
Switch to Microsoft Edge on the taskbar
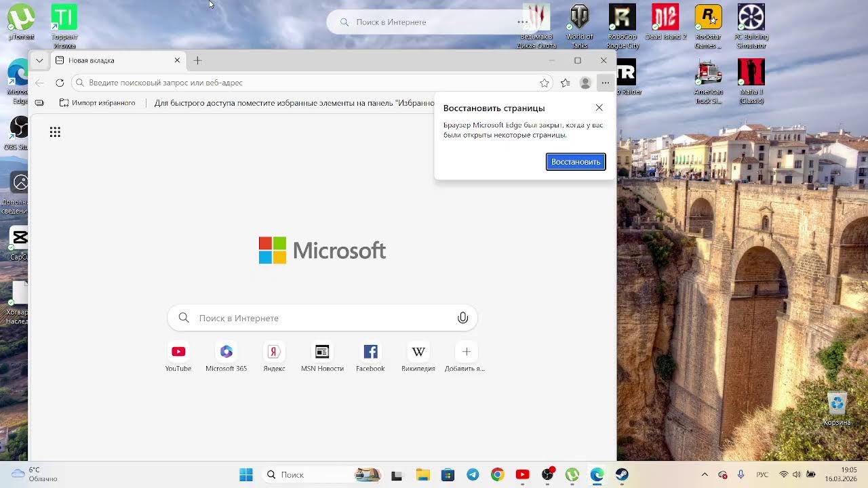point(597,475)
